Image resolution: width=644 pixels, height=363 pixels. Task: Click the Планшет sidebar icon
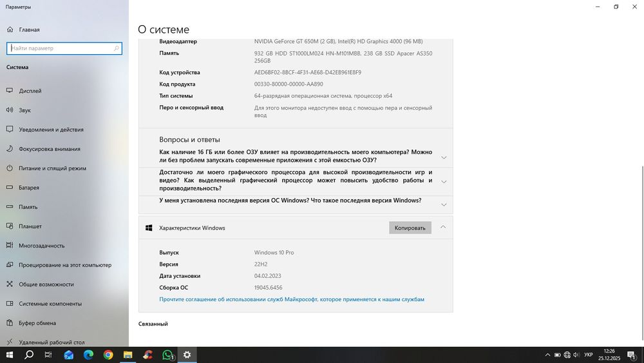[x=10, y=226]
